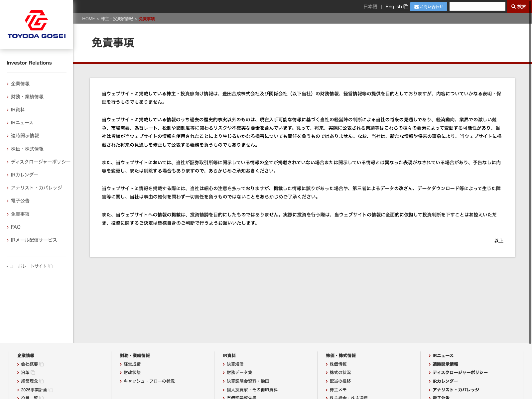The image size is (532, 399).
Task: Open 配当の推移 footer link
Action: pos(340,381)
